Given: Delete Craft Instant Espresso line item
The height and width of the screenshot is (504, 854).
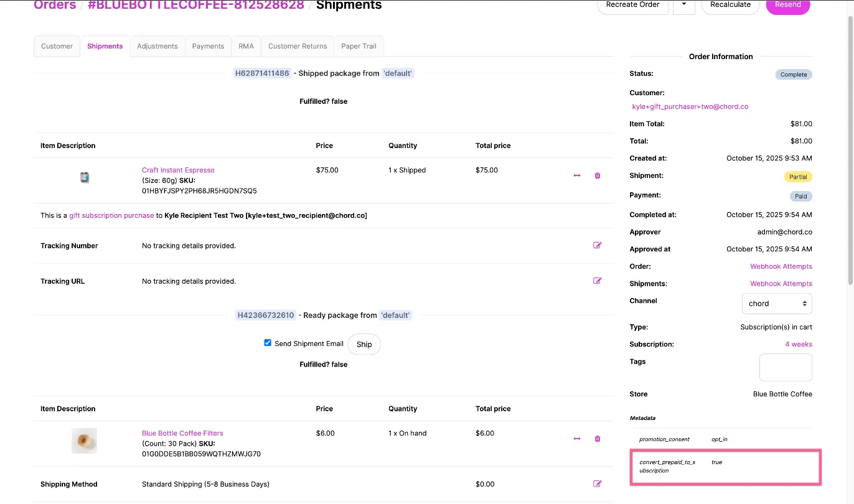Looking at the screenshot, I should (598, 175).
